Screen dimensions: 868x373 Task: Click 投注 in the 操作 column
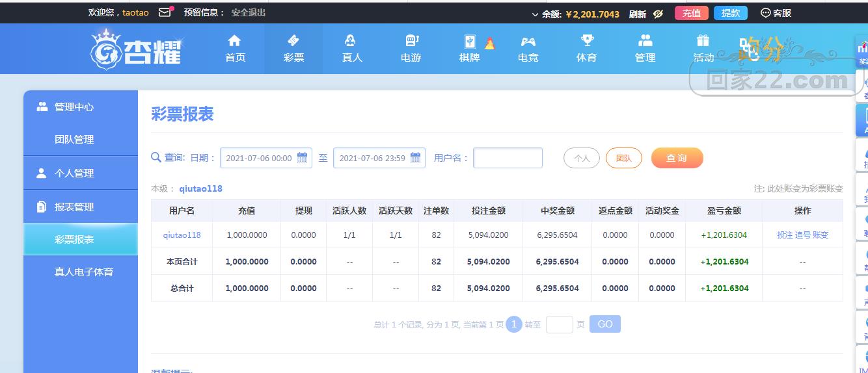point(785,235)
